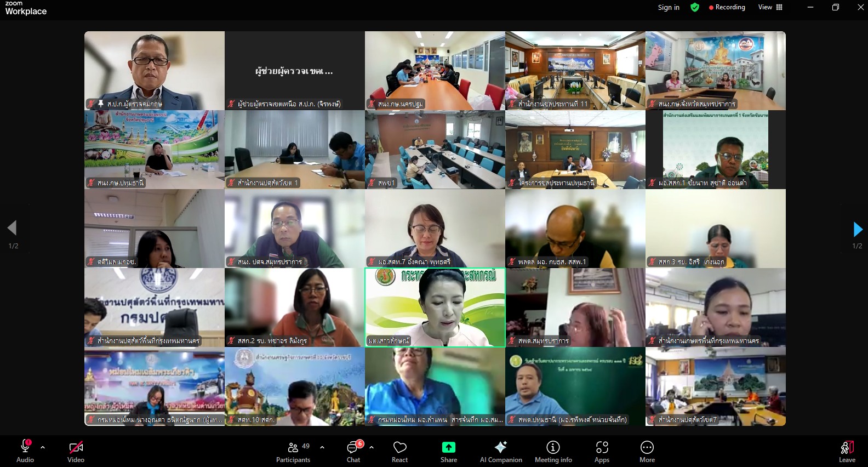Click the Recording indicator
Viewport: 868px width, 467px height.
point(727,7)
